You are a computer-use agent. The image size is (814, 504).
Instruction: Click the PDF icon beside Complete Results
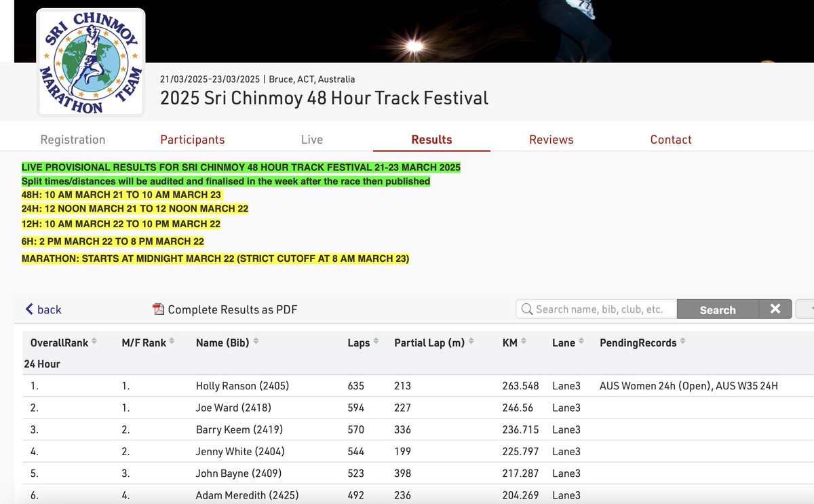click(159, 309)
